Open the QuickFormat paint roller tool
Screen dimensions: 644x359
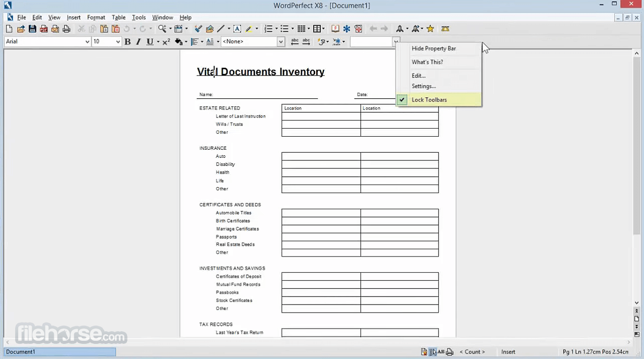(198, 29)
